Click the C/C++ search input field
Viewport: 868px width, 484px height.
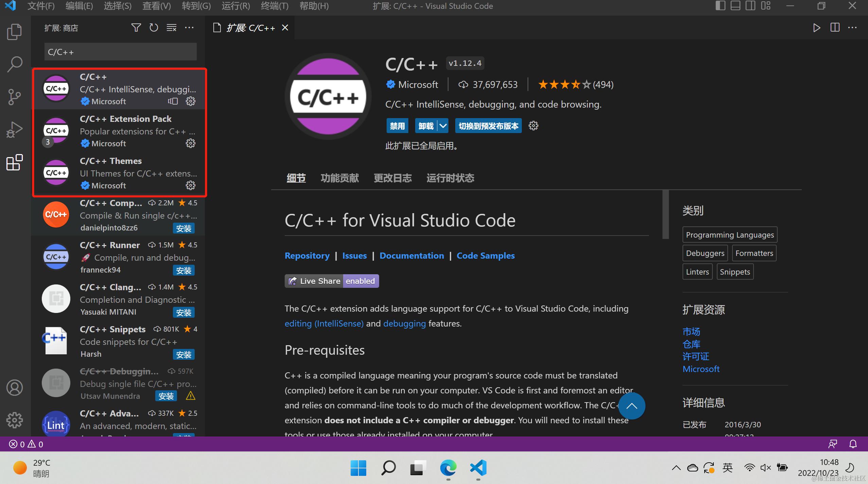coord(120,52)
